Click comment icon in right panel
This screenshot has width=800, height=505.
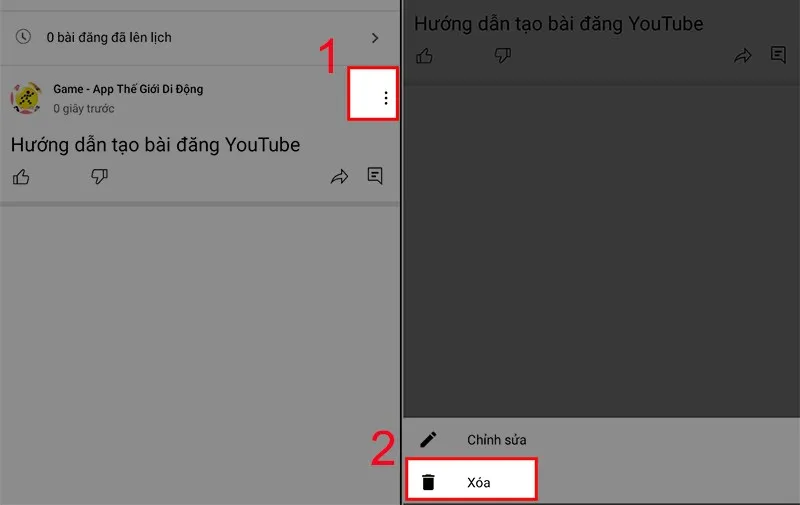tap(778, 55)
